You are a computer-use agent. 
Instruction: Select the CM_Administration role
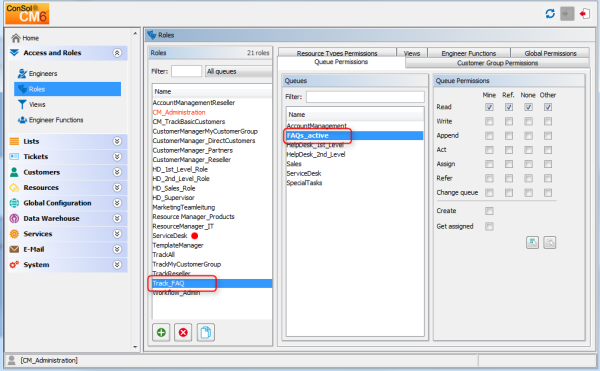(179, 112)
